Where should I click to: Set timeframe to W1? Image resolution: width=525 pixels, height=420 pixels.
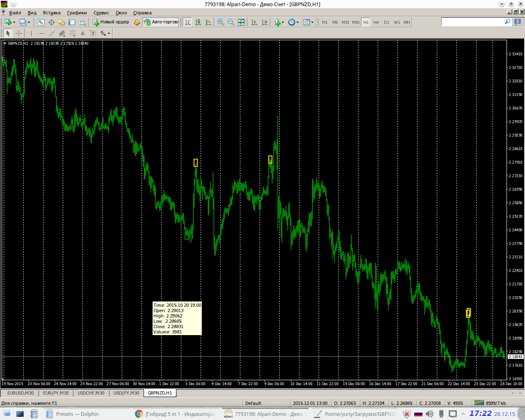pyautogui.click(x=397, y=22)
